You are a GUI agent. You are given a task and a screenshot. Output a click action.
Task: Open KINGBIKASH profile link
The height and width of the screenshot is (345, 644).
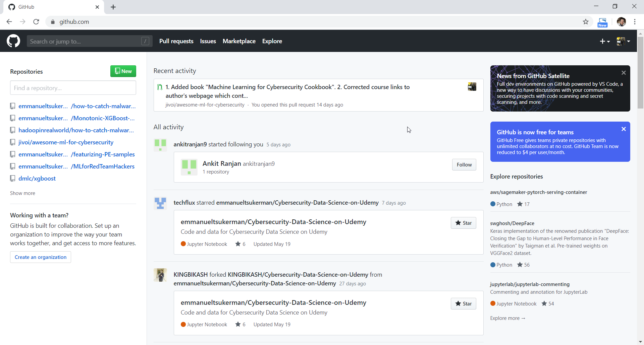pyautogui.click(x=191, y=275)
